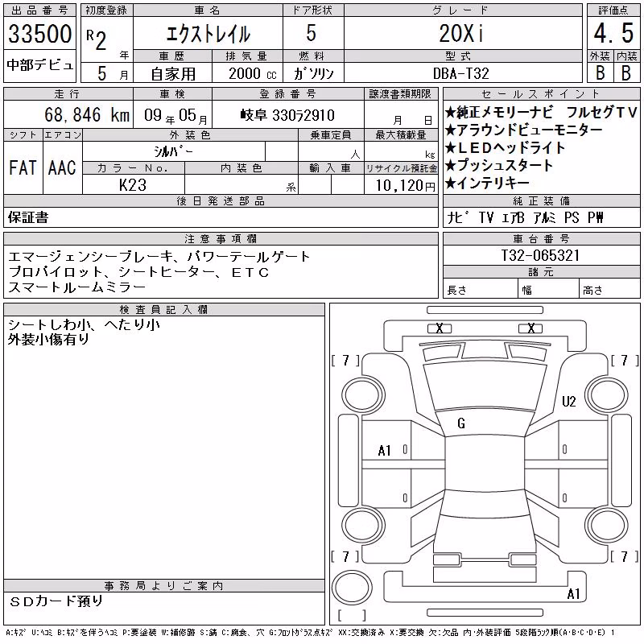Select lot number 33500
Image resolution: width=644 pixels, height=644 pixels.
(39, 34)
